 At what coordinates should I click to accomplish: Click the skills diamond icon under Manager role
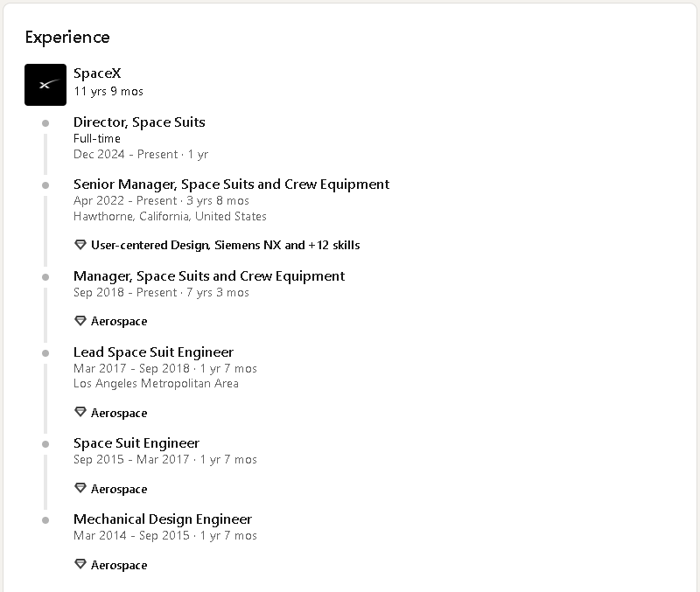[80, 321]
